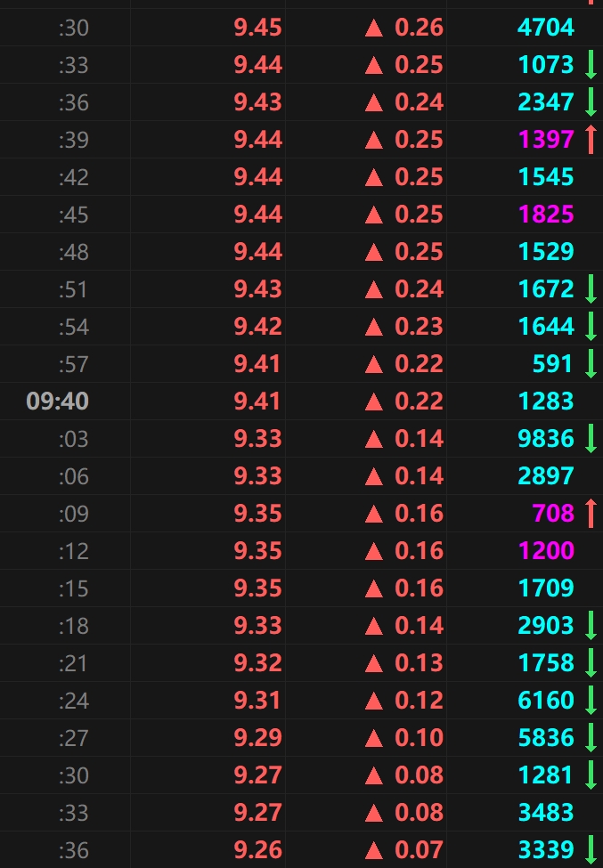Select the volume cell 1073
Viewport: 603px width, 868px height.
[546, 65]
